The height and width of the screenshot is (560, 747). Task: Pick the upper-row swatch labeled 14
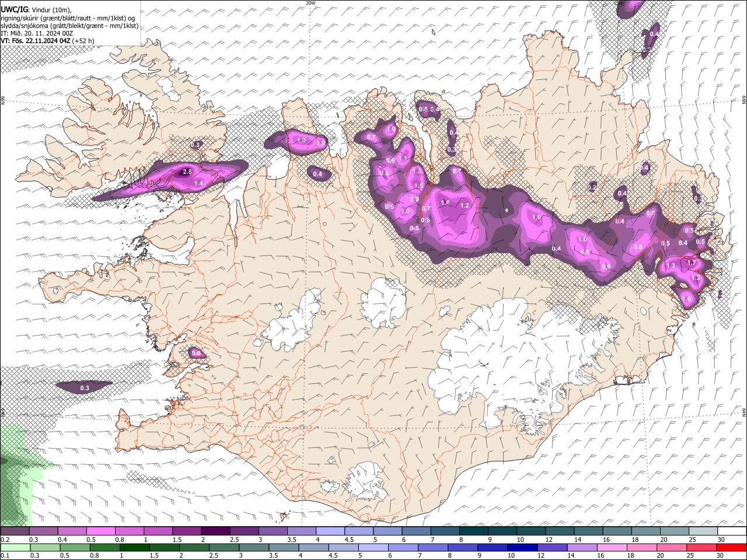click(588, 531)
